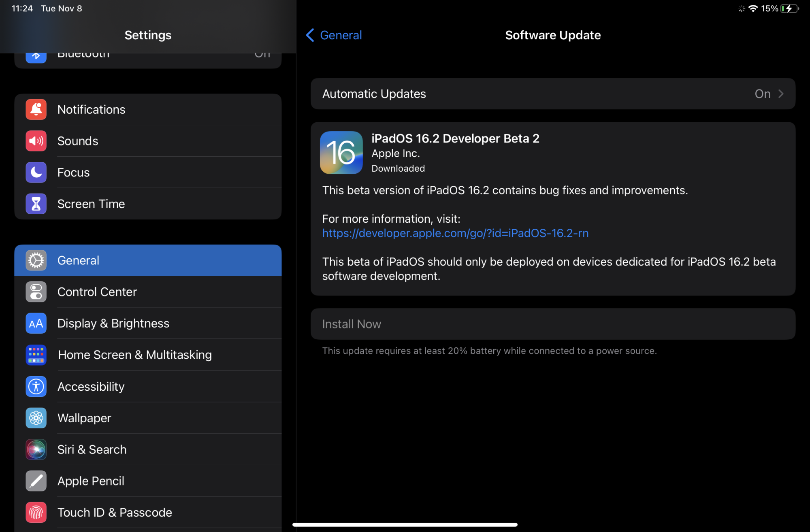Tap the Display & Brightness AA icon
810x532 pixels.
coord(36,323)
